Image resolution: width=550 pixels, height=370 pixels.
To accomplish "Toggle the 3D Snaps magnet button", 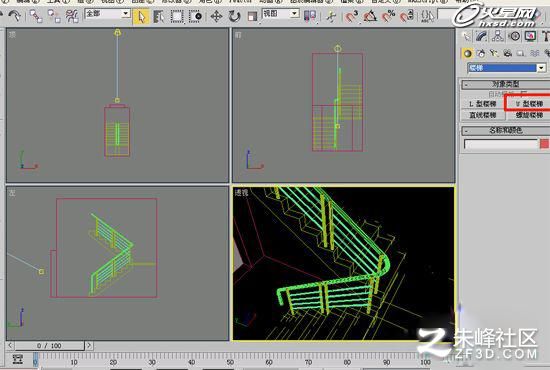I will (x=351, y=16).
